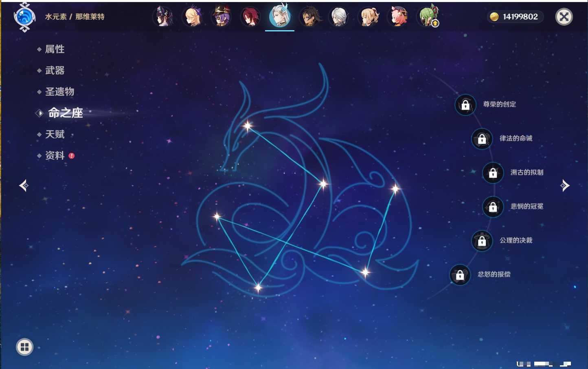The image size is (588, 369).
Task: Click the Hydro element emblem icon
Action: tap(24, 17)
